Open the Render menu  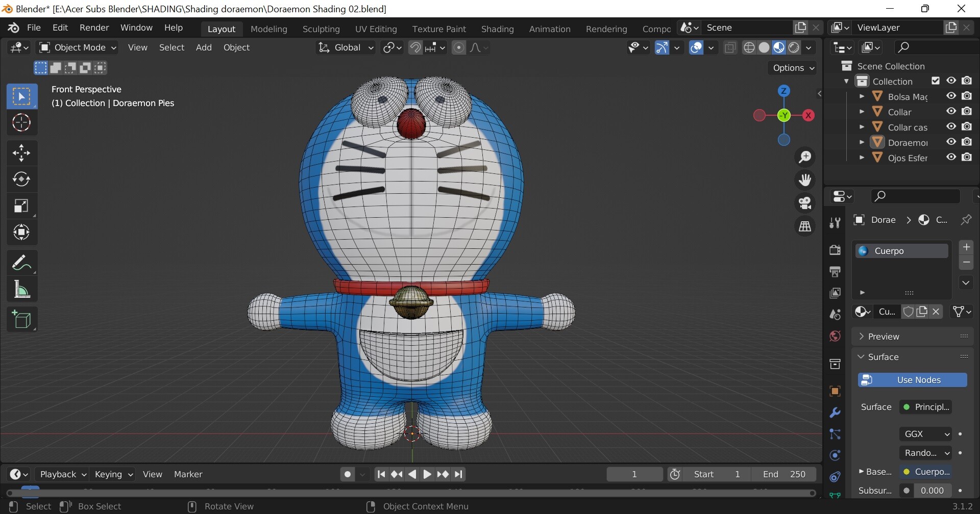pos(94,28)
